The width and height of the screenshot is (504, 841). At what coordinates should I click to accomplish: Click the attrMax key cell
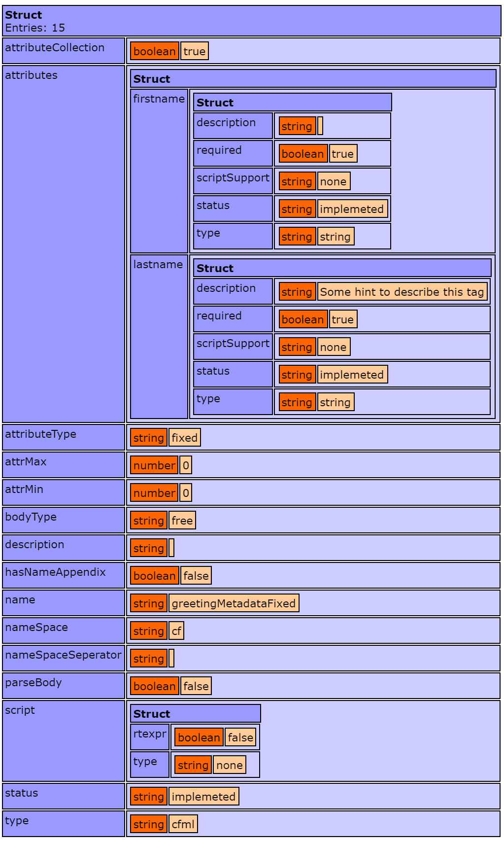tap(64, 465)
